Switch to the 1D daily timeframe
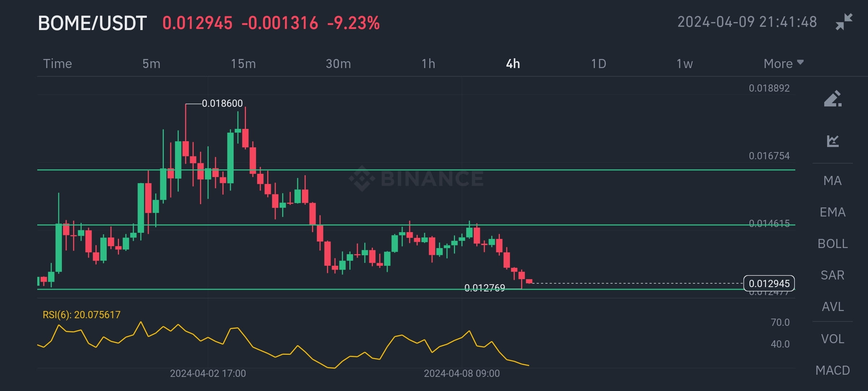The width and height of the screenshot is (868, 391). (599, 64)
